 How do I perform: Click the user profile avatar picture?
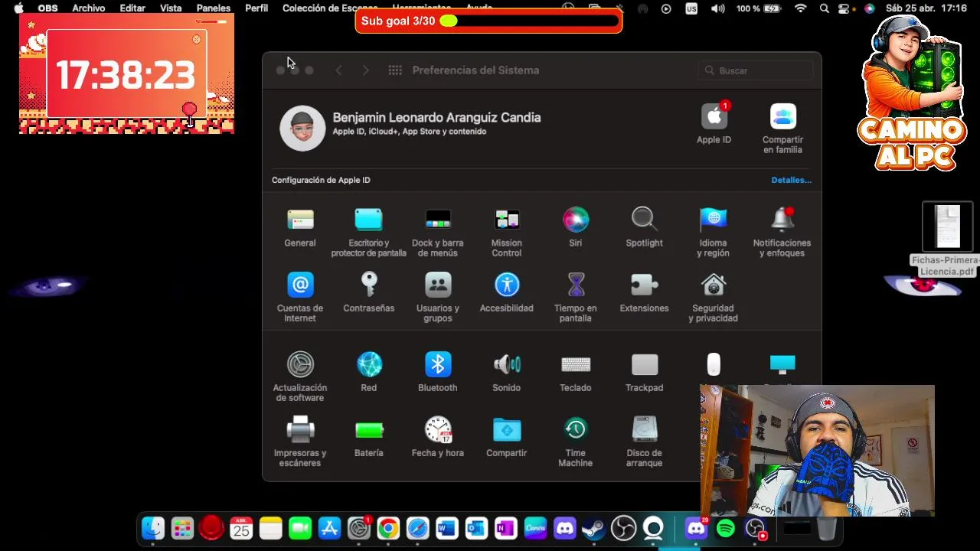302,128
